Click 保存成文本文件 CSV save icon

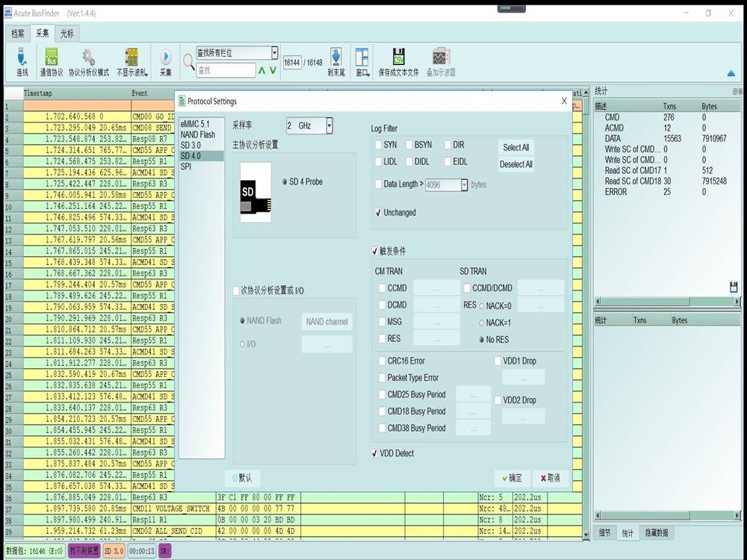[x=399, y=58]
